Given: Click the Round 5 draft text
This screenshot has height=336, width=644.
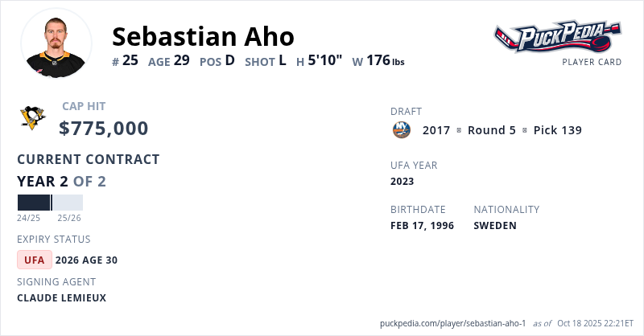Looking at the screenshot, I should pyautogui.click(x=491, y=130).
